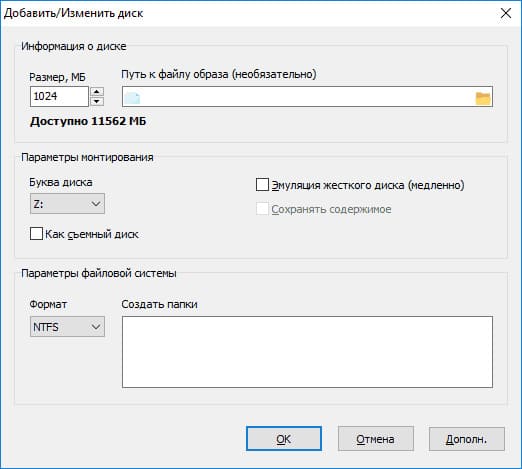Open the folder browse icon for image path
Viewport: 522px width, 469px height.
(x=483, y=98)
